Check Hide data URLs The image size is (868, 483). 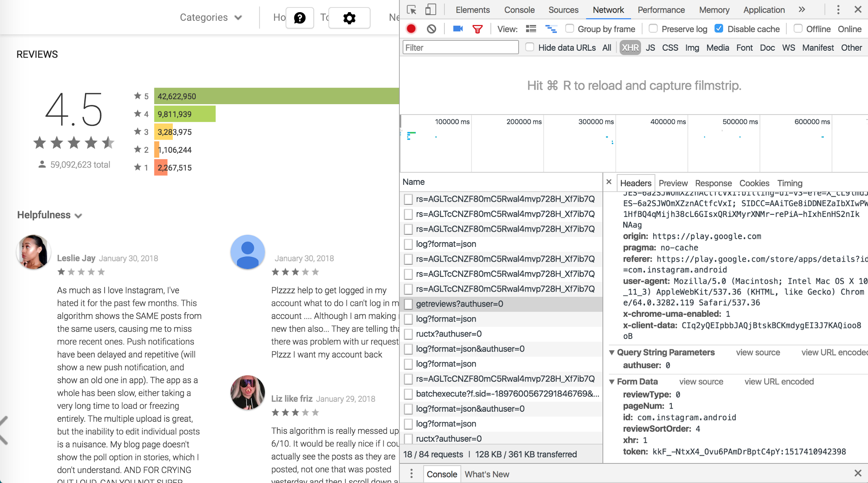pos(530,48)
